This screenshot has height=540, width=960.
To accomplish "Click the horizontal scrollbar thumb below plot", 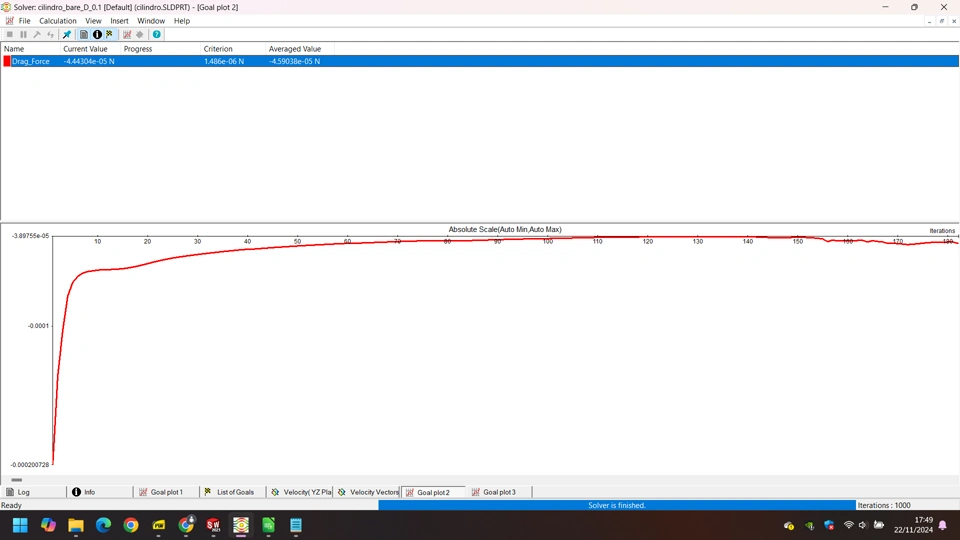I will (x=17, y=480).
